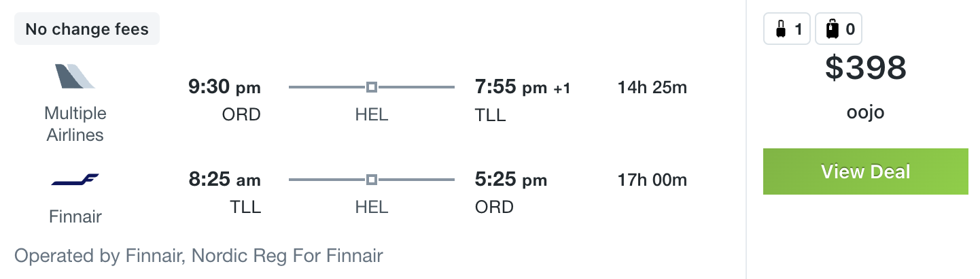Click the 8:25 am return departure time
Screen dimensions: 980x279
[224, 180]
